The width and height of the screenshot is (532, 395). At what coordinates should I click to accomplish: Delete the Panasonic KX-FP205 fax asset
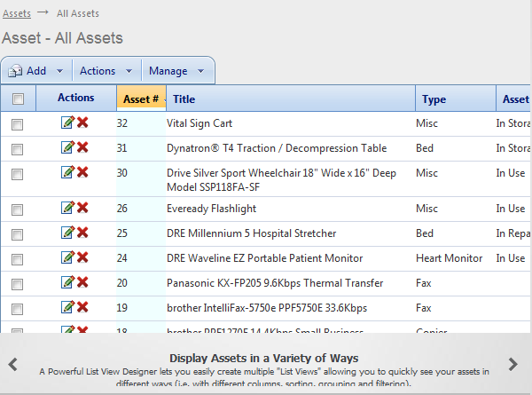82,282
